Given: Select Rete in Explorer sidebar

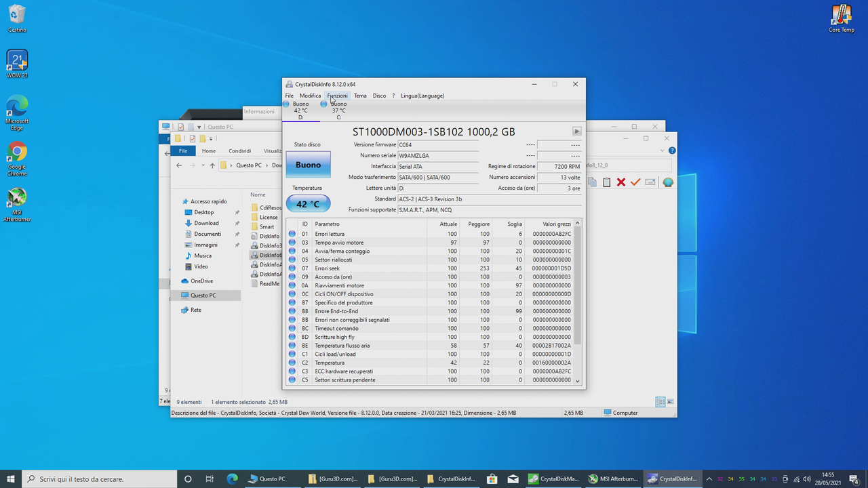Looking at the screenshot, I should tap(195, 310).
